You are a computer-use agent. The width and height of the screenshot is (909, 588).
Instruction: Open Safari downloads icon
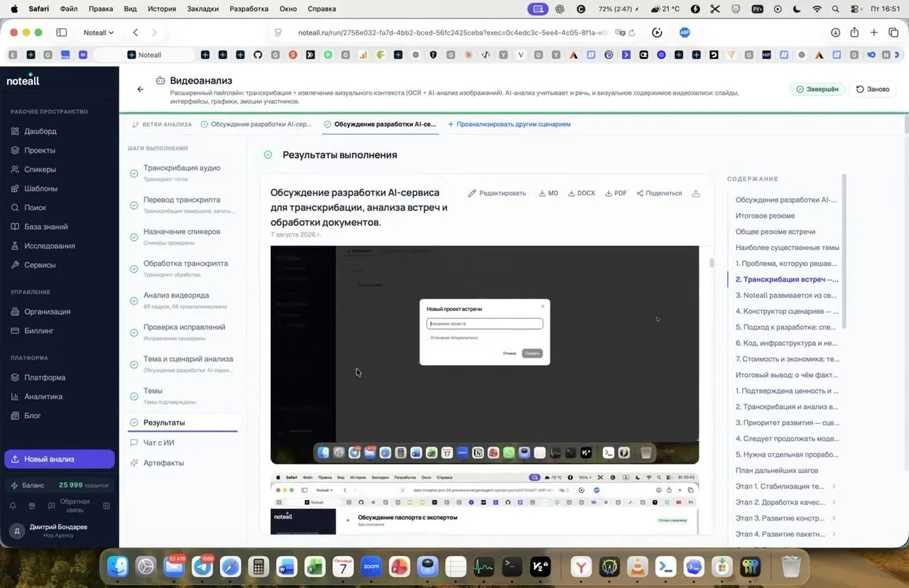pos(836,33)
